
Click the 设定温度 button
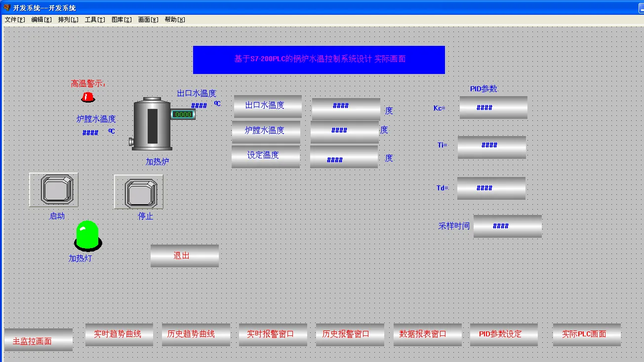266,156
